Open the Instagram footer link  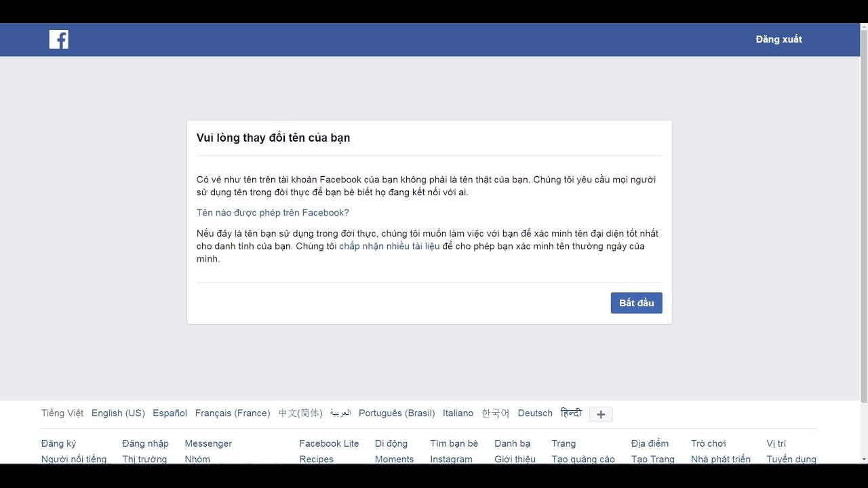[x=451, y=459]
